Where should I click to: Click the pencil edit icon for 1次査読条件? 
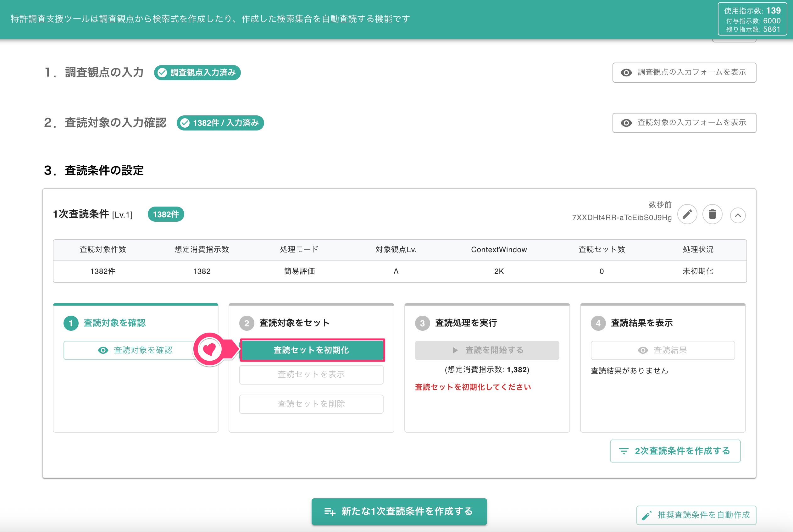tap(687, 214)
